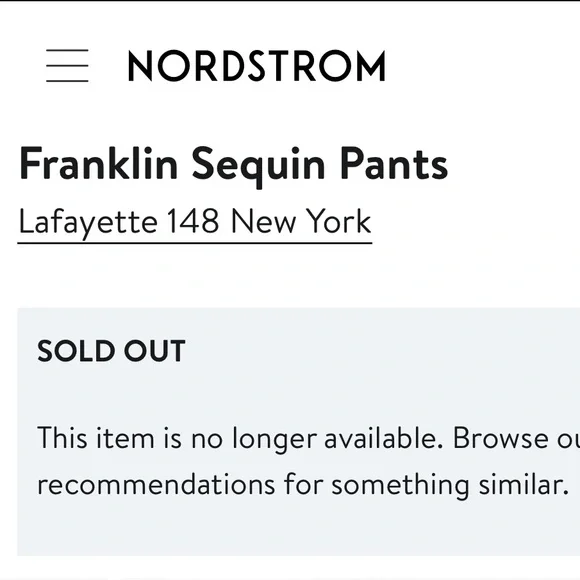Go to the Nordstrom homepage via wordmark
580x580 pixels.
pos(257,66)
